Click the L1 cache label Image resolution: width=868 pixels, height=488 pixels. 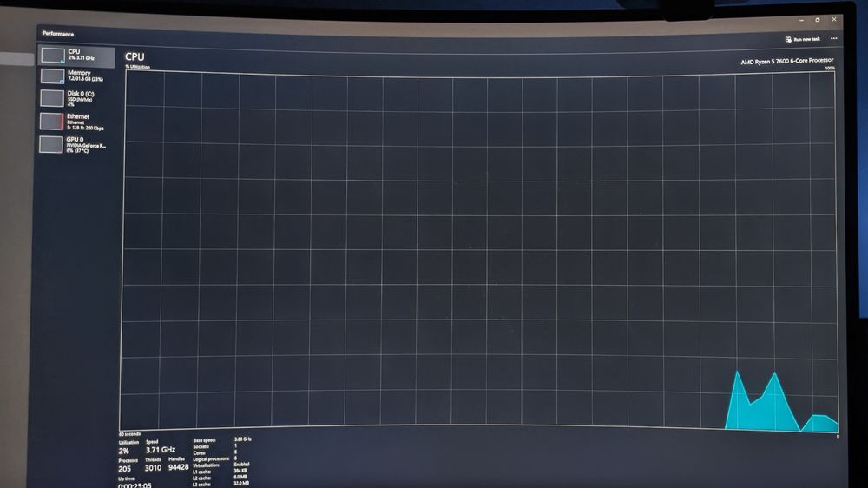201,472
